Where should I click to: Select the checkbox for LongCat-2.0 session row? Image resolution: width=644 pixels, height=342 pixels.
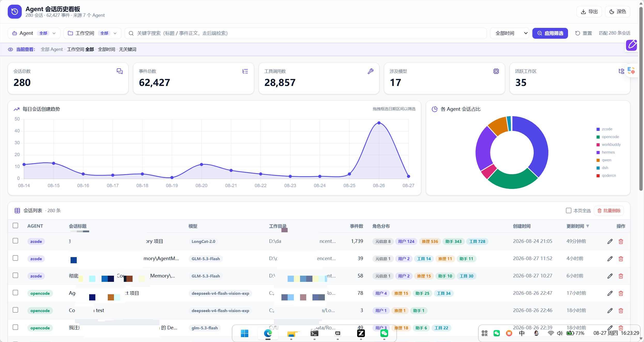[x=16, y=241]
